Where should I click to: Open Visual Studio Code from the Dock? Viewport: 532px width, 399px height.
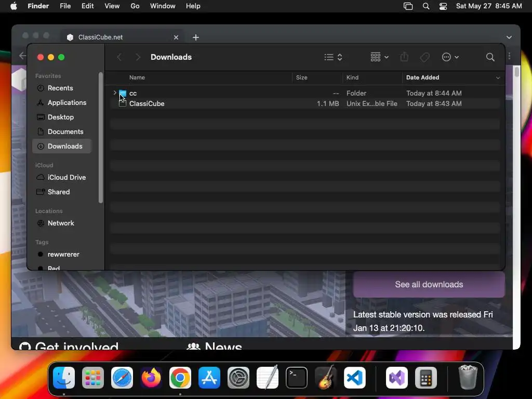[x=354, y=378]
